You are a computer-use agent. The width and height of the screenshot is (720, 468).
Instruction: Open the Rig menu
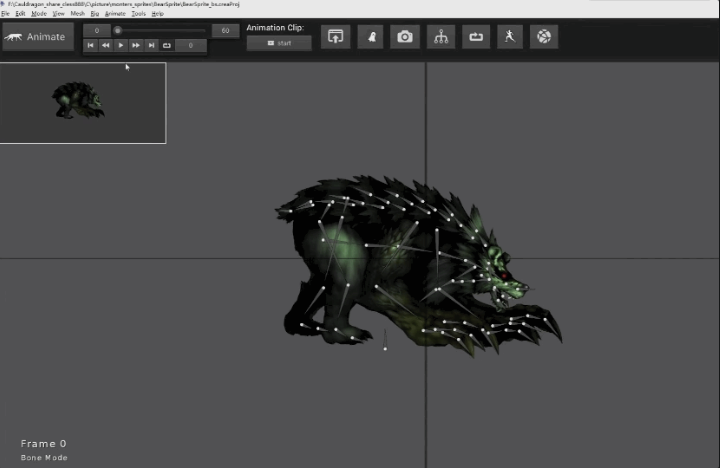coord(95,14)
